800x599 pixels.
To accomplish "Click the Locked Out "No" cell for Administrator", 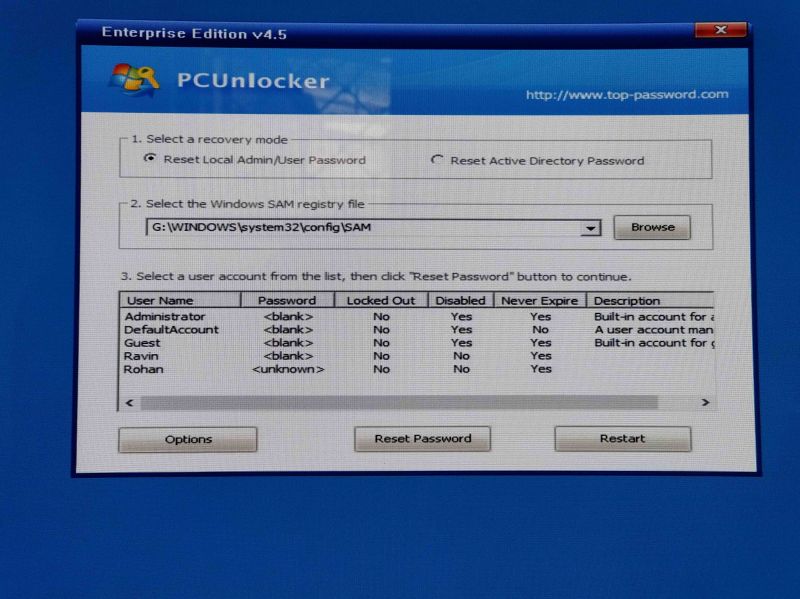I will [x=381, y=316].
